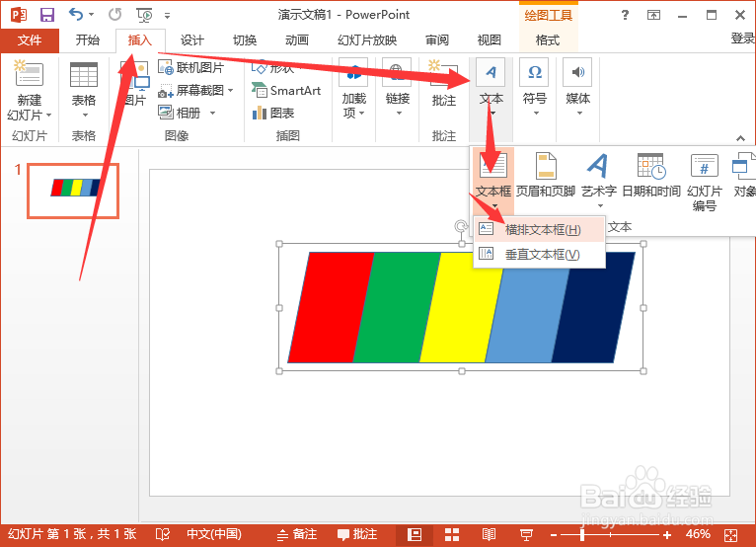Click the green stripe of the shape
The image size is (756, 547).
[x=397, y=307]
